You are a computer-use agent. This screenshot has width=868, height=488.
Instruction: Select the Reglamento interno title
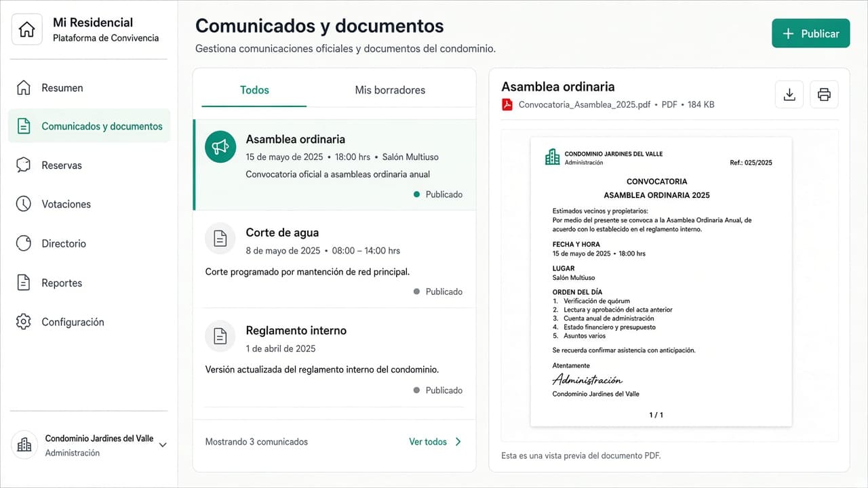point(296,331)
